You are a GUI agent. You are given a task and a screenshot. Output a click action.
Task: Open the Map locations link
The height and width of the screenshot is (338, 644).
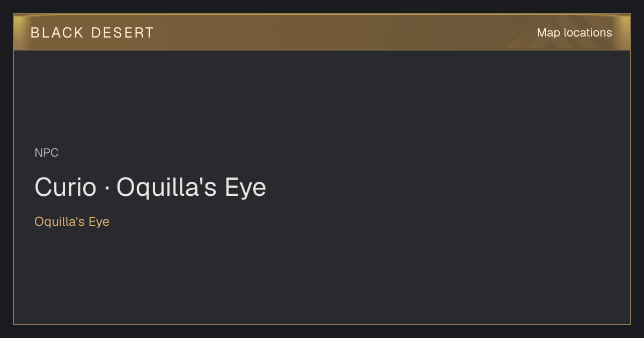coord(574,33)
